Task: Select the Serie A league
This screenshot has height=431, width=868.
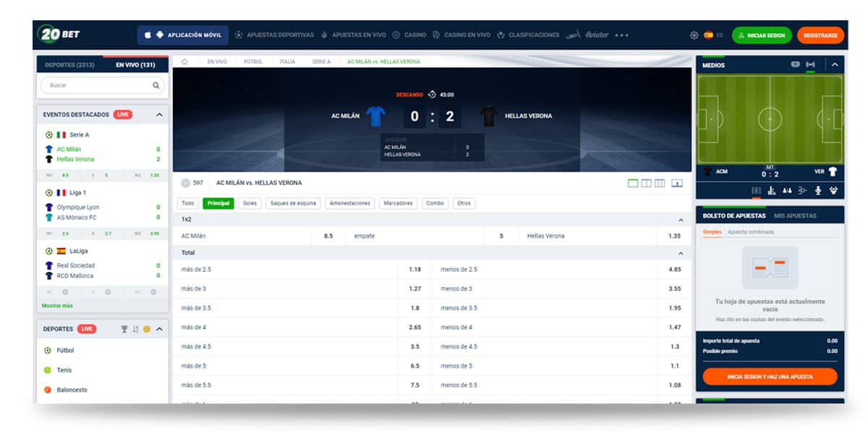Action: coord(67,135)
